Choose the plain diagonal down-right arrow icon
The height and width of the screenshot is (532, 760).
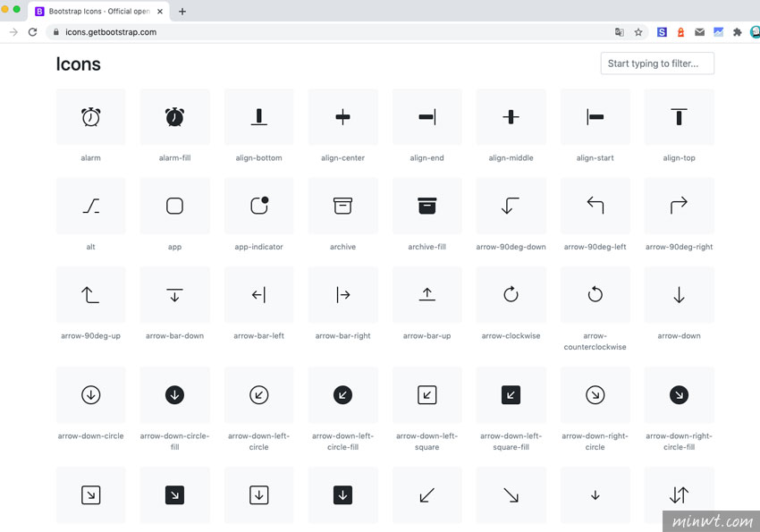tap(511, 495)
